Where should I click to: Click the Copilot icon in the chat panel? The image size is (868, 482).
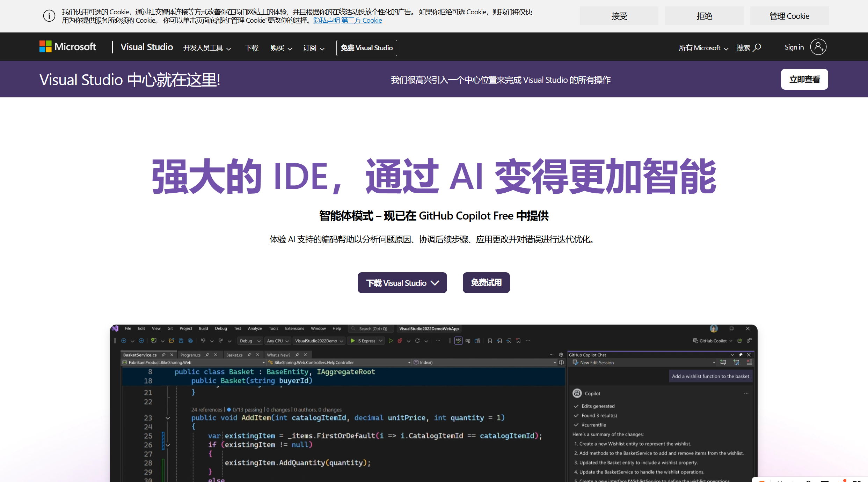(577, 393)
